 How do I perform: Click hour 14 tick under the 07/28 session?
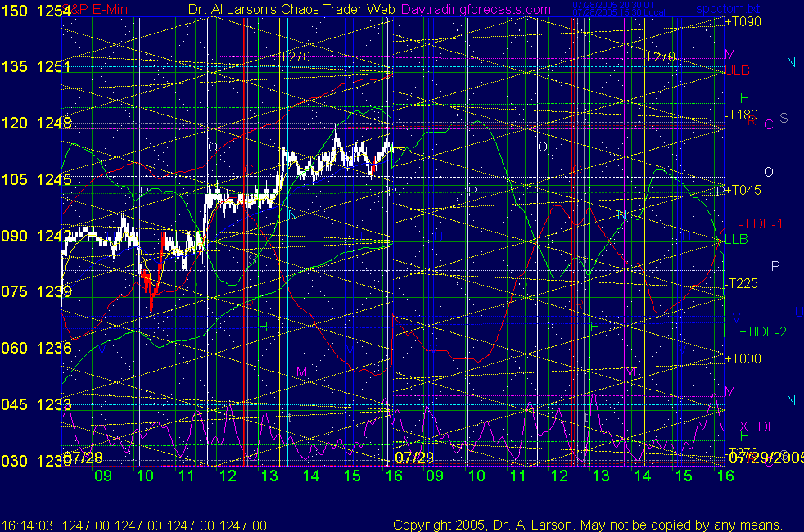tap(311, 476)
